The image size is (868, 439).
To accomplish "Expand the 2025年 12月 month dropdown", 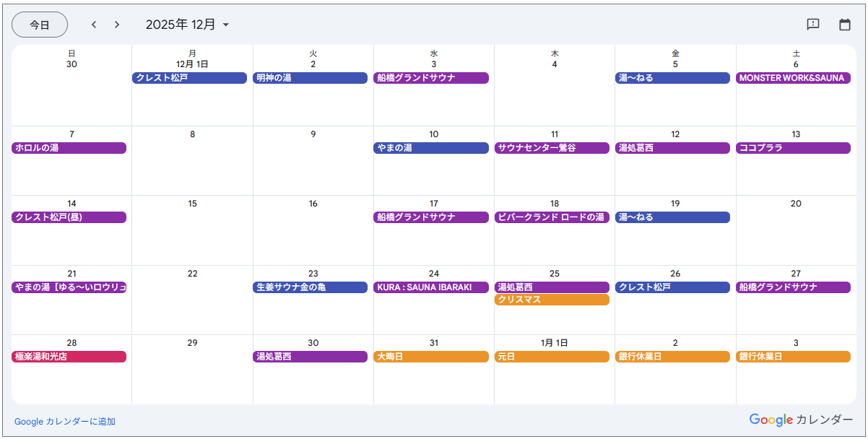I will tap(188, 25).
